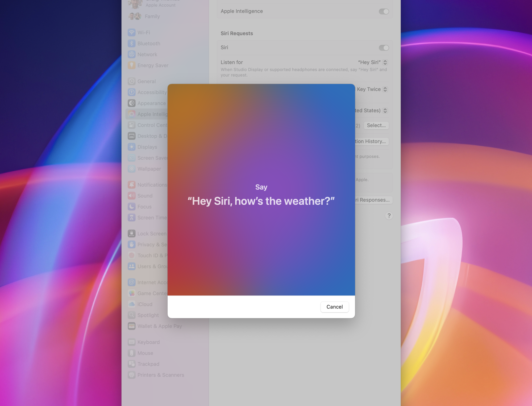The height and width of the screenshot is (406, 532).
Task: Click the Select... voice button
Action: coord(376,125)
